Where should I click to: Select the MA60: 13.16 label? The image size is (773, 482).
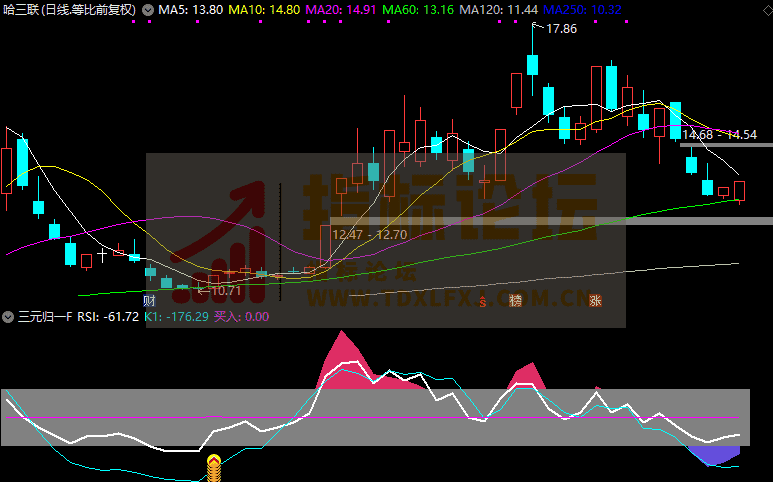point(418,10)
